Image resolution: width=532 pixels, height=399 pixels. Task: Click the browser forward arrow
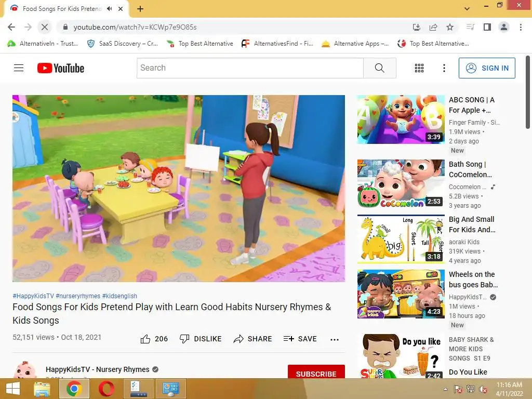[x=28, y=27]
